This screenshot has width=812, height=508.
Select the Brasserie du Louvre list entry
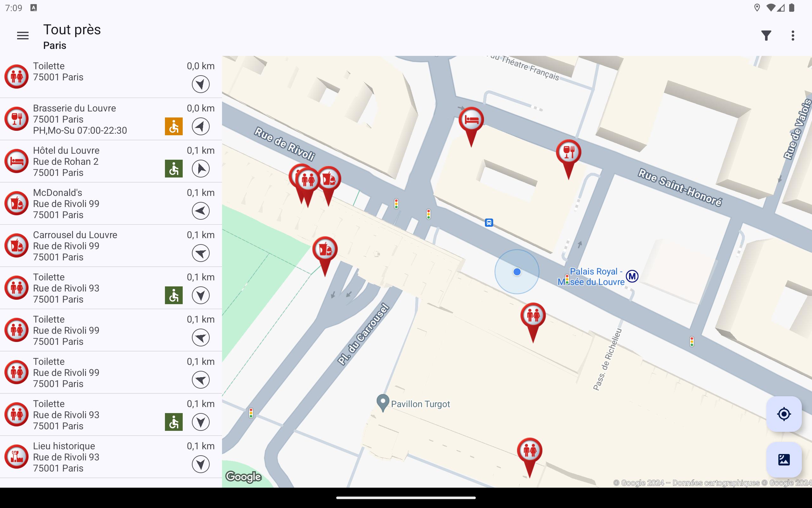click(111, 119)
